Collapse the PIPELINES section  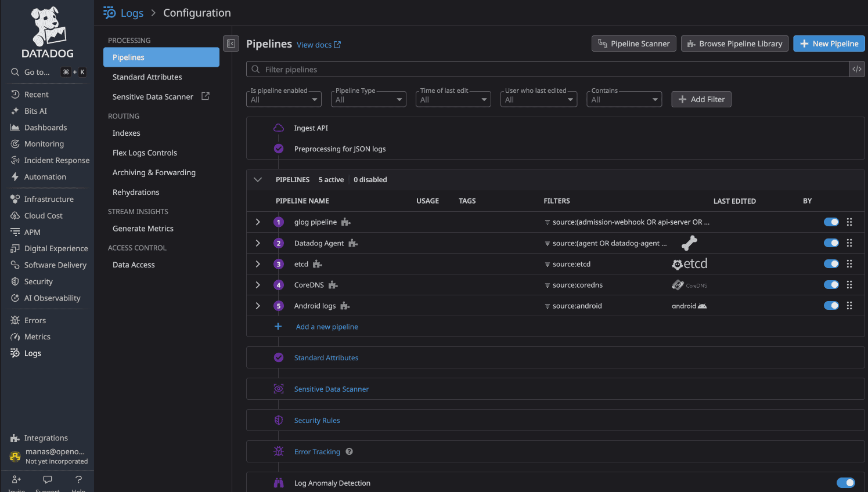[x=258, y=179]
